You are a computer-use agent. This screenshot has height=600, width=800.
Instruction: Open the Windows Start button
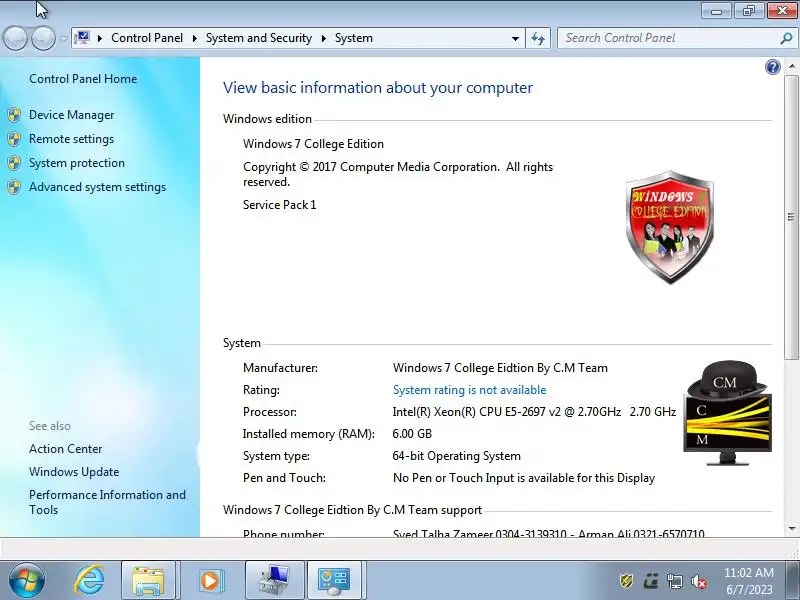[x=27, y=580]
